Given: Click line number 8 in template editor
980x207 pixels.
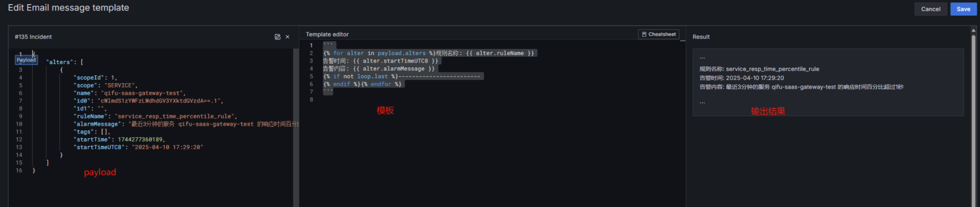Looking at the screenshot, I should 311,100.
